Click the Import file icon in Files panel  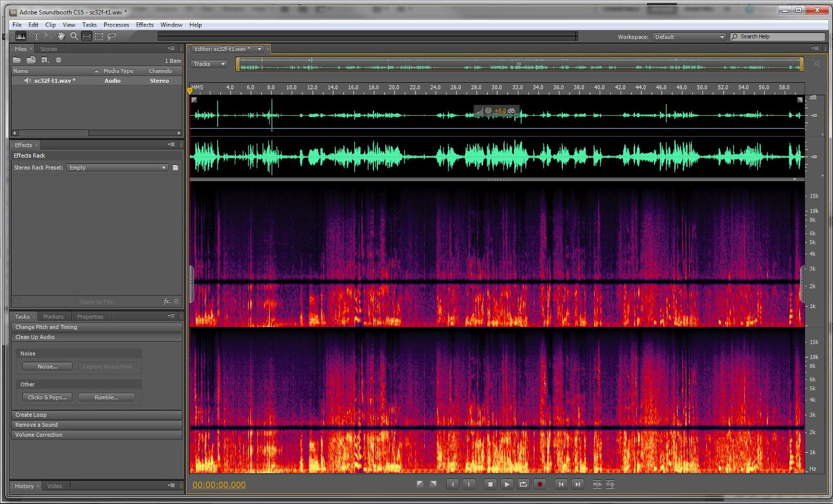[31, 60]
